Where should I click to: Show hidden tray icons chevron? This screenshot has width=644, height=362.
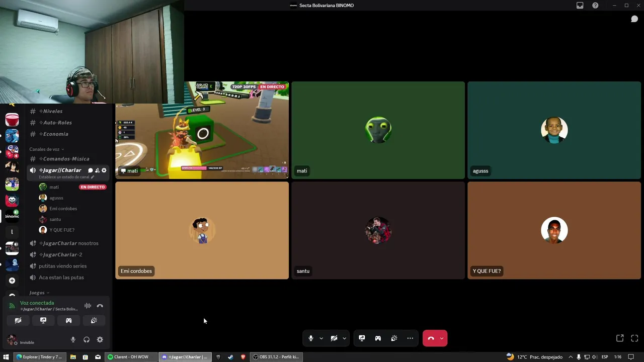[571, 357]
